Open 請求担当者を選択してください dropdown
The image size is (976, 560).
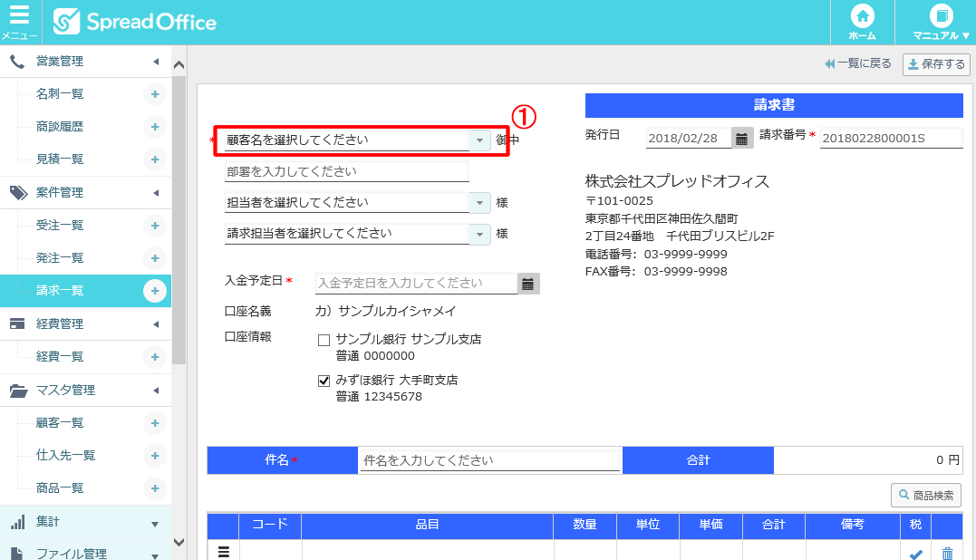pos(479,234)
